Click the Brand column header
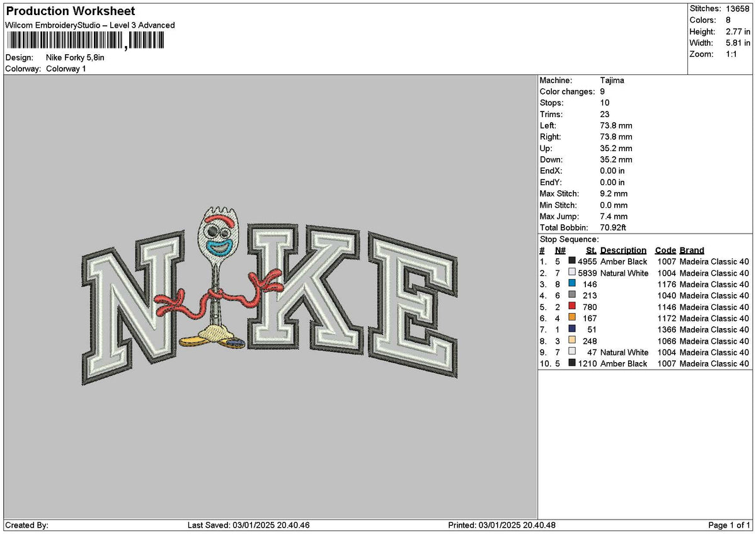Screen dimensions: 756x534 pyautogui.click(x=691, y=250)
